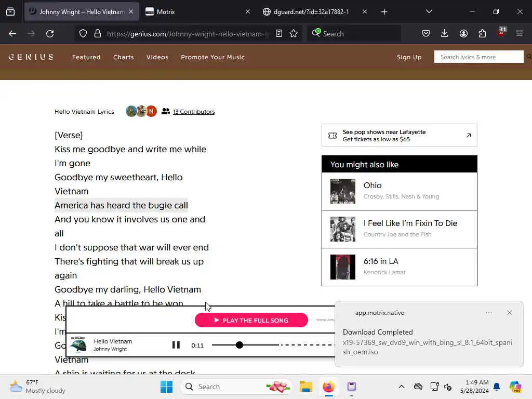This screenshot has height=399, width=532.
Task: Click the Kendrick Lamar album thumbnail
Action: tap(343, 267)
